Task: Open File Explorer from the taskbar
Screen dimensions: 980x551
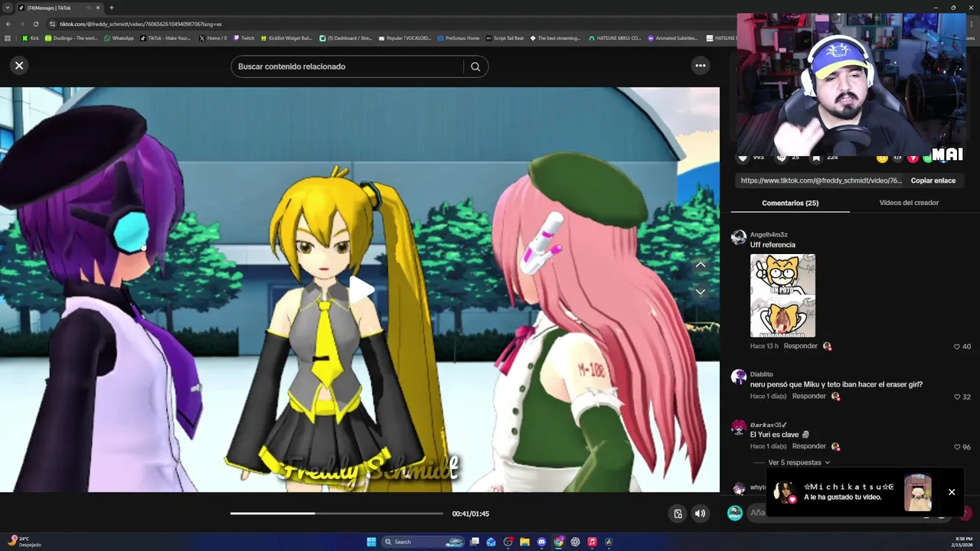Action: coord(524,542)
